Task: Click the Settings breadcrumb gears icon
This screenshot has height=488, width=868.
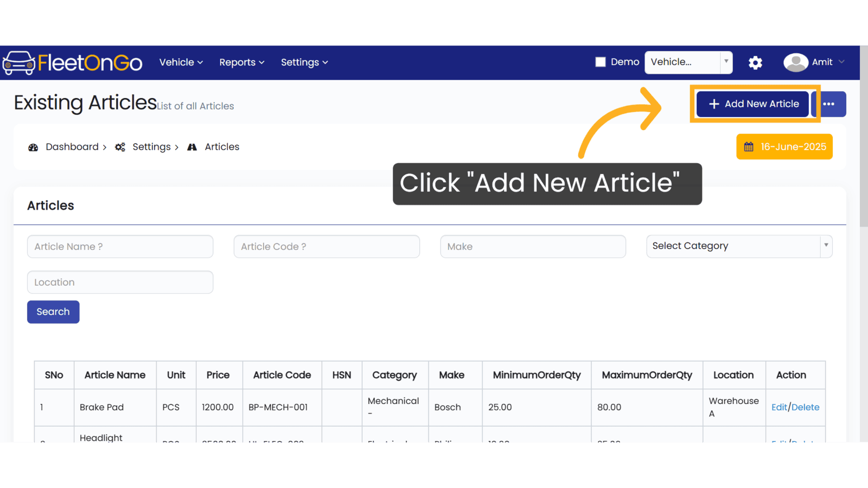Action: [x=120, y=147]
